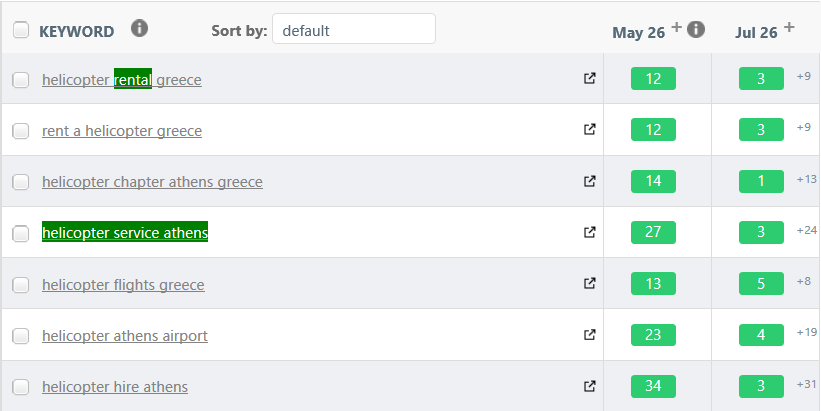Open external link icon for helicopter service athens
Screen dimensions: 821x411
coord(590,232)
